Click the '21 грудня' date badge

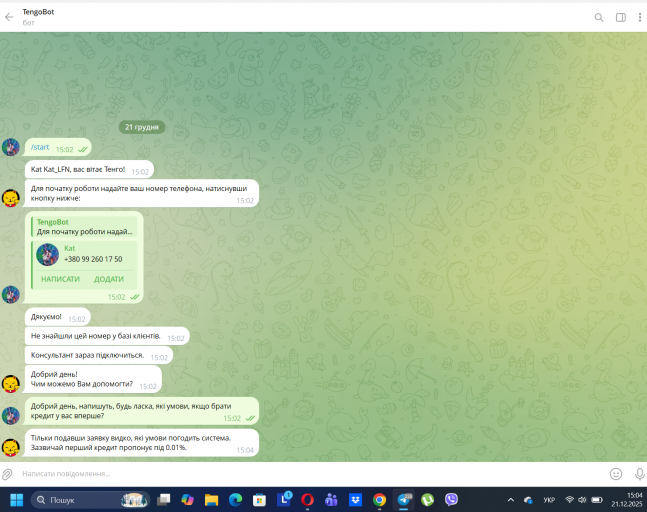142,127
